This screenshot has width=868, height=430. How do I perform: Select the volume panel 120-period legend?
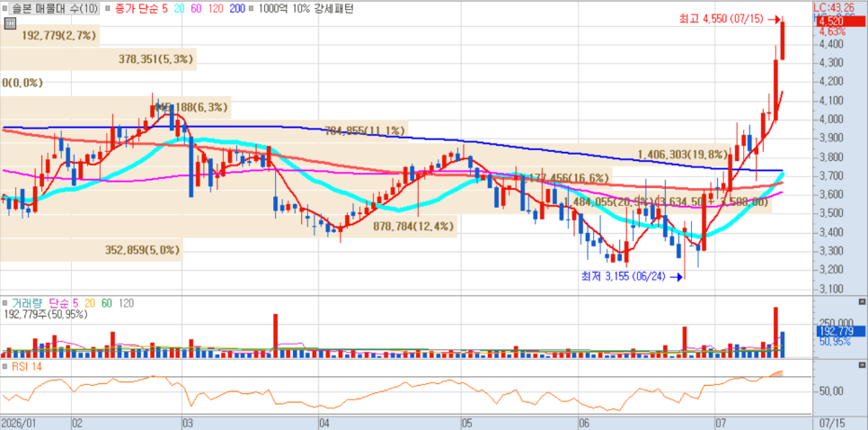[126, 304]
